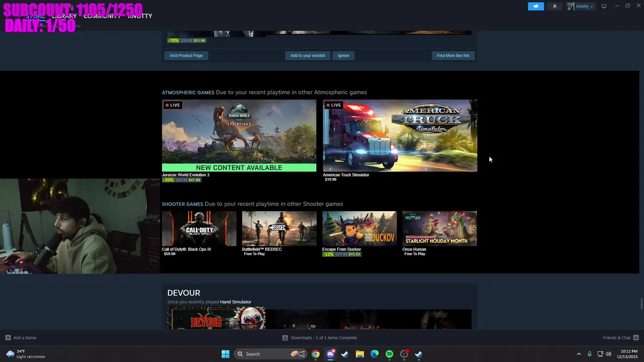
Task: Open Discord from taskbar
Action: 331,354
